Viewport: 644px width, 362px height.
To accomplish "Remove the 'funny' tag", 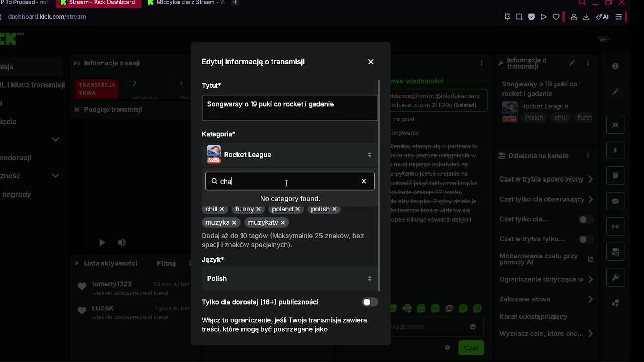I will tap(259, 209).
